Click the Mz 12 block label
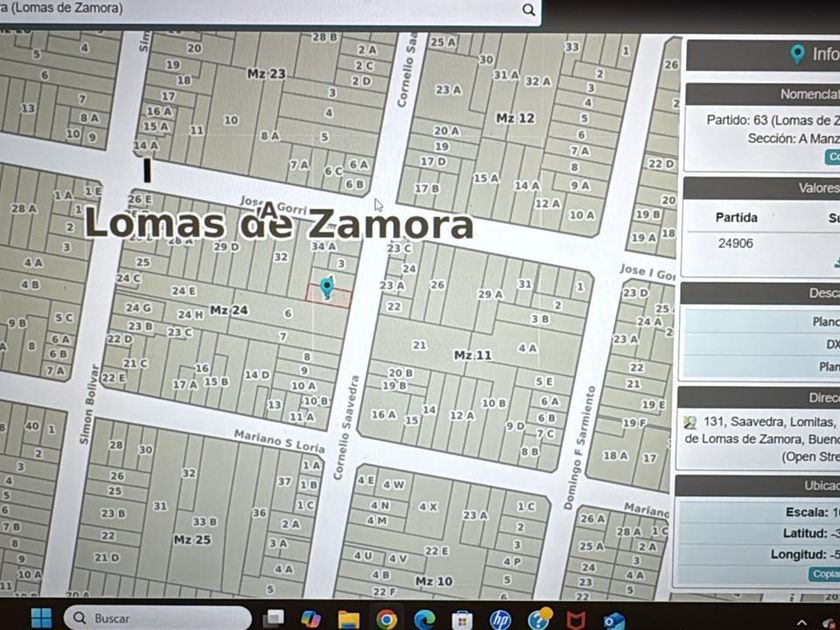Screen dimensions: 840x630 [x=515, y=118]
